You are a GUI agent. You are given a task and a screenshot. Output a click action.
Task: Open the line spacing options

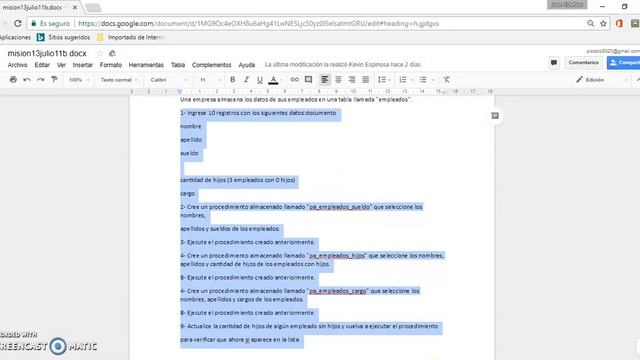click(384, 80)
